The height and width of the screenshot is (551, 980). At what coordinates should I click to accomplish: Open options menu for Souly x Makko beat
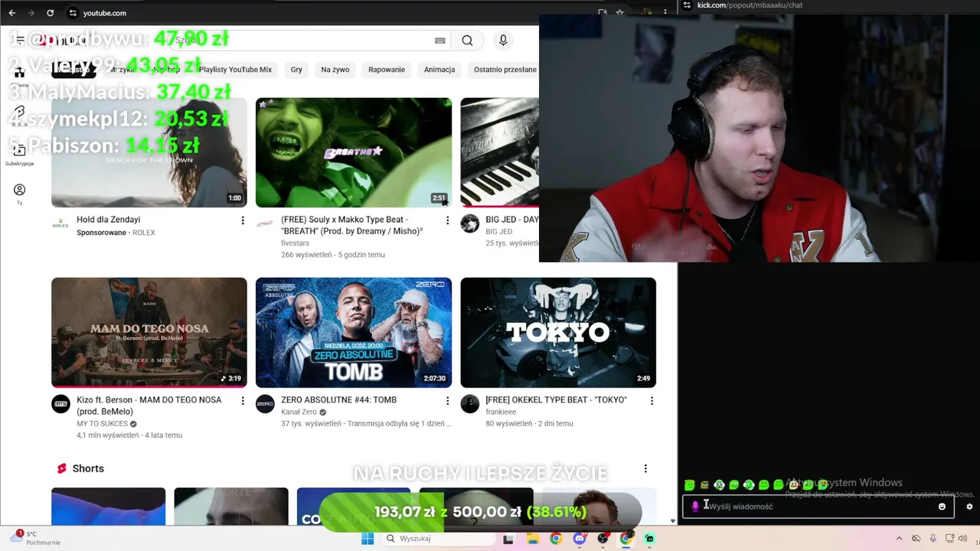pos(447,220)
